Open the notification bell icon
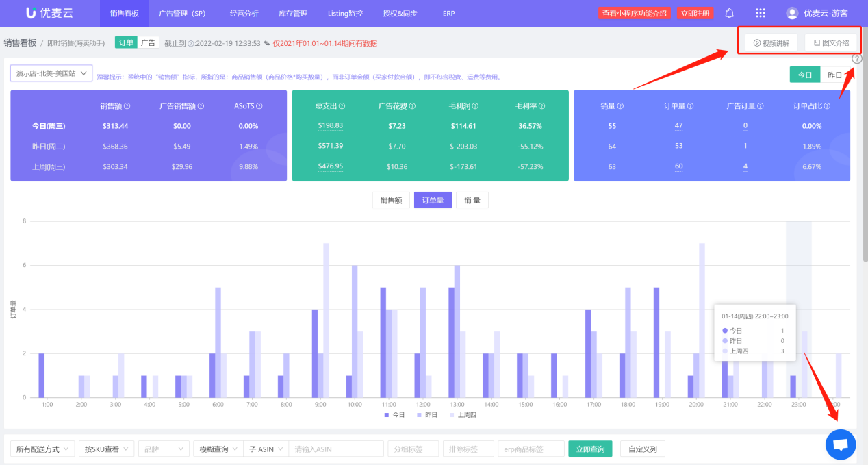This screenshot has width=868, height=465. click(730, 13)
